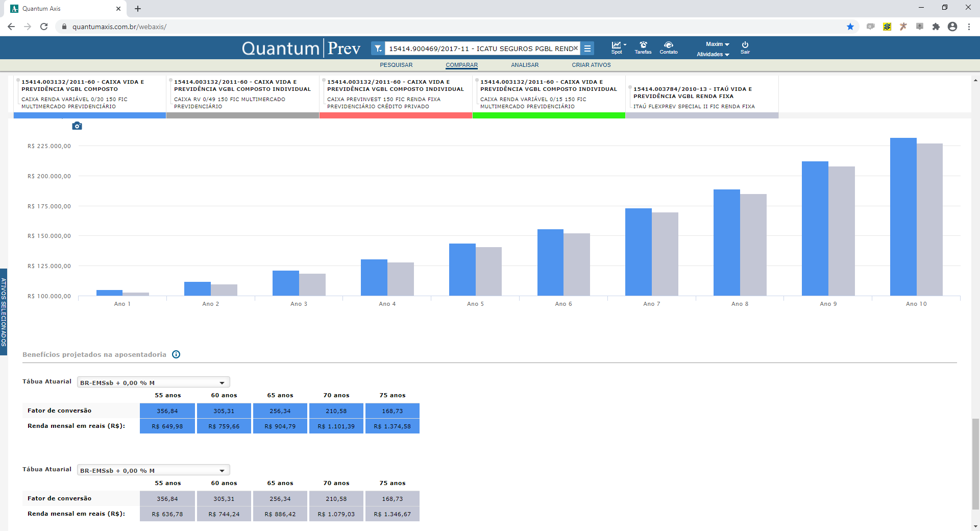
Task: Go to CRIAR ATIVOS
Action: [x=591, y=65]
